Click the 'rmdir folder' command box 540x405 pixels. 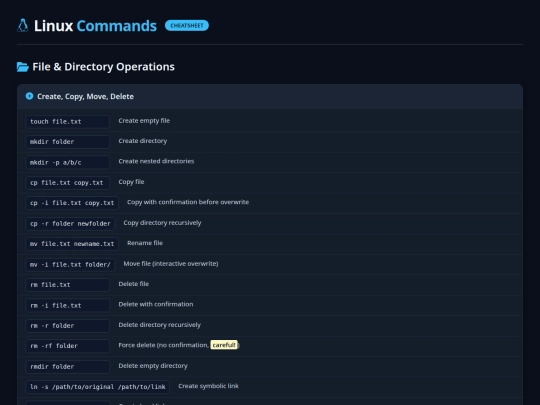click(x=68, y=367)
